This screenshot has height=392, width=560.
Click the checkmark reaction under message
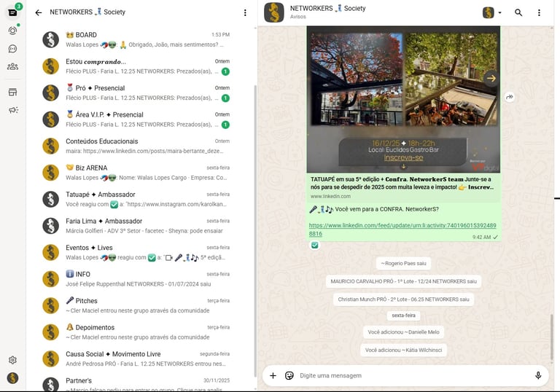(x=315, y=245)
